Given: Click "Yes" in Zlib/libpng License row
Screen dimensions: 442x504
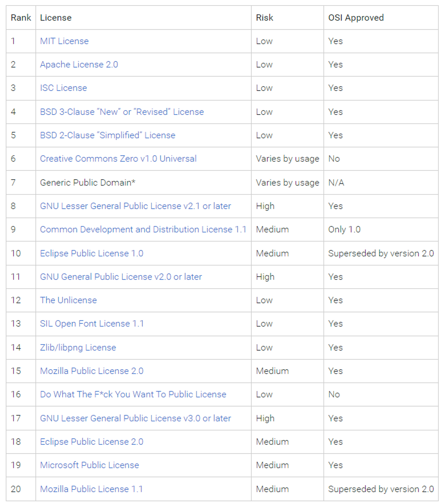Looking at the screenshot, I should click(335, 347).
